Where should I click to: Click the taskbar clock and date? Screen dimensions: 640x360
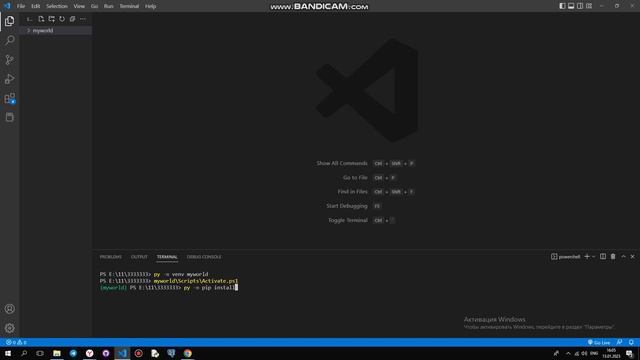click(x=611, y=353)
